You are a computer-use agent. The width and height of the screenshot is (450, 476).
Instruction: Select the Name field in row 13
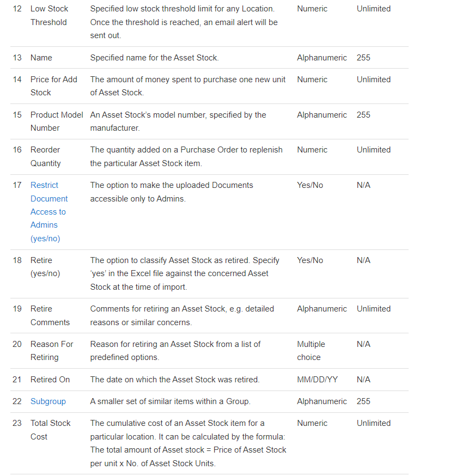pyautogui.click(x=41, y=58)
